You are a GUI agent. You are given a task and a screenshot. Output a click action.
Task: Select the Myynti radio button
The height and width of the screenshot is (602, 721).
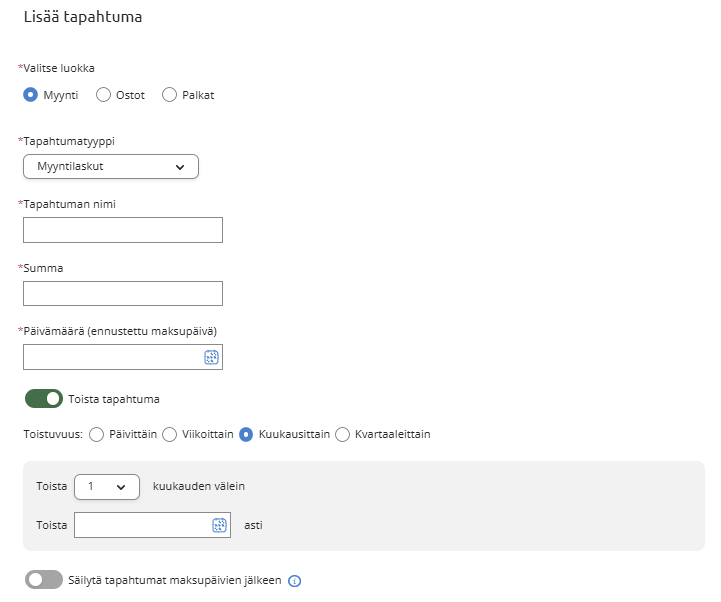pos(31,95)
